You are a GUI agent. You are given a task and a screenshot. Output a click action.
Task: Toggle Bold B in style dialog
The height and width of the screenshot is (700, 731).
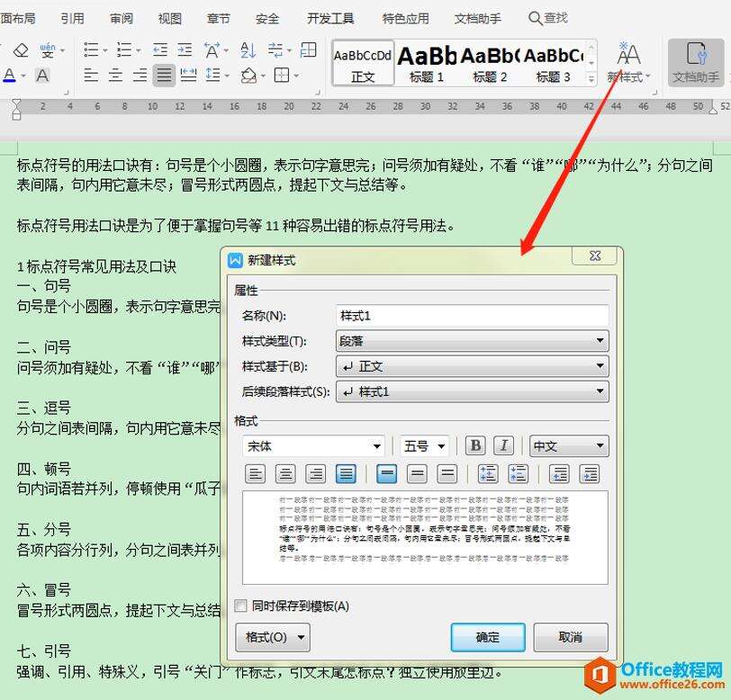coord(475,446)
